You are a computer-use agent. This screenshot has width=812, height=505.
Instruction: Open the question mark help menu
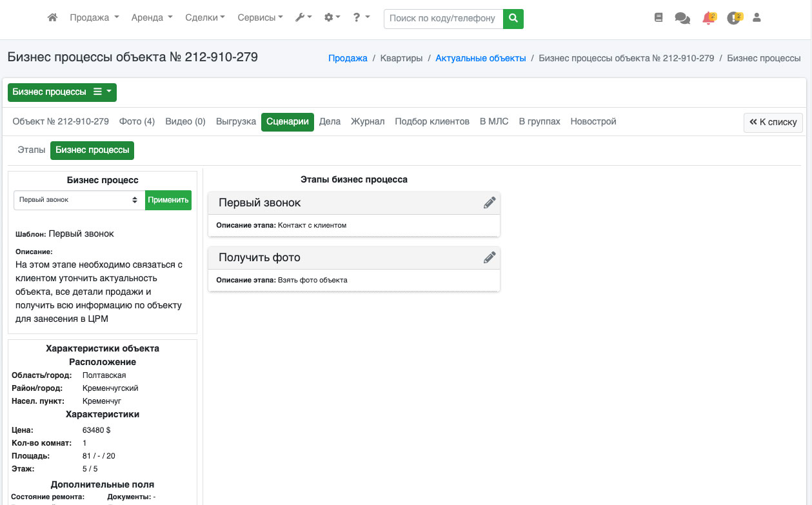tap(361, 18)
